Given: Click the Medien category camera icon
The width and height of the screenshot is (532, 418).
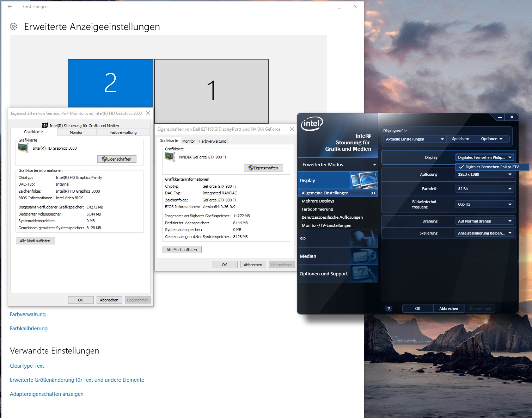Looking at the screenshot, I should pyautogui.click(x=364, y=256).
